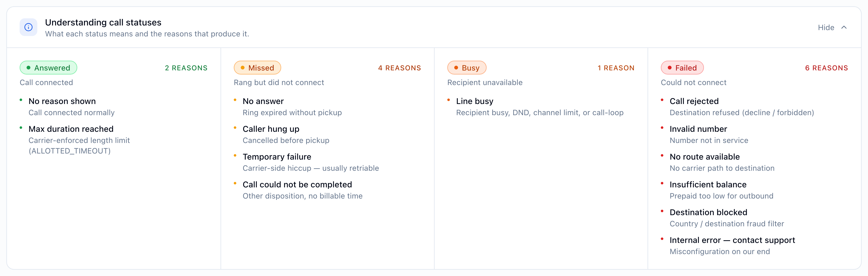Select the orange Missed status badge
This screenshot has height=276, width=868.
coord(257,68)
